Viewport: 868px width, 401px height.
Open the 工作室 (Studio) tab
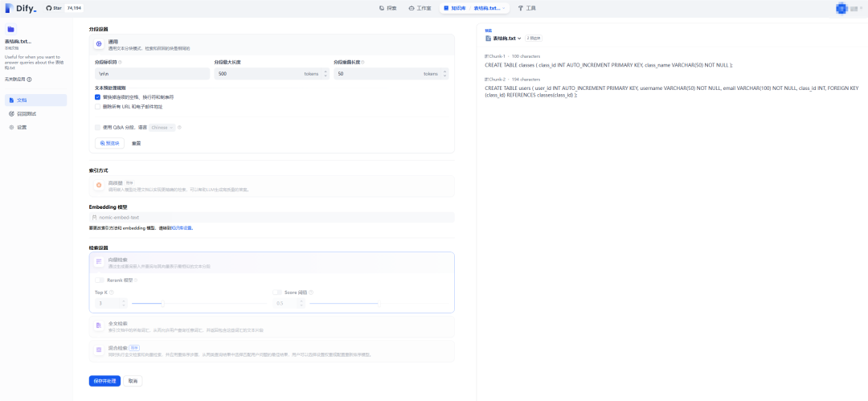(420, 8)
